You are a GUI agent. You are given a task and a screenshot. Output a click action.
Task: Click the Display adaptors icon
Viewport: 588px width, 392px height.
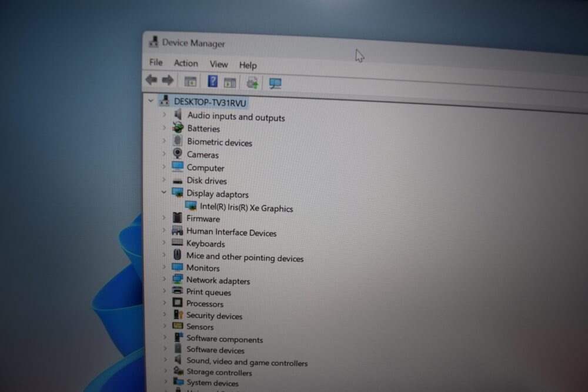tap(178, 193)
